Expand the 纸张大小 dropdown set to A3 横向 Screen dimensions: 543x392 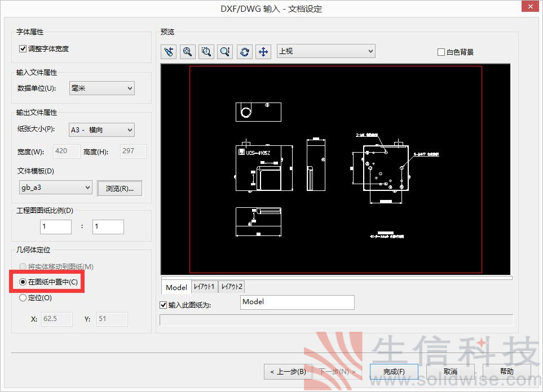click(101, 130)
